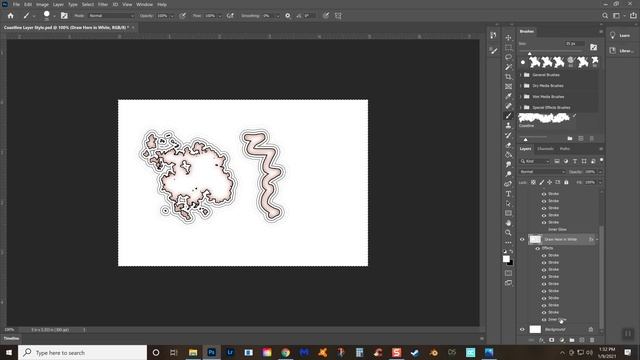Screen dimensions: 640x360
Task: Hide the Background layer
Action: coord(522,329)
